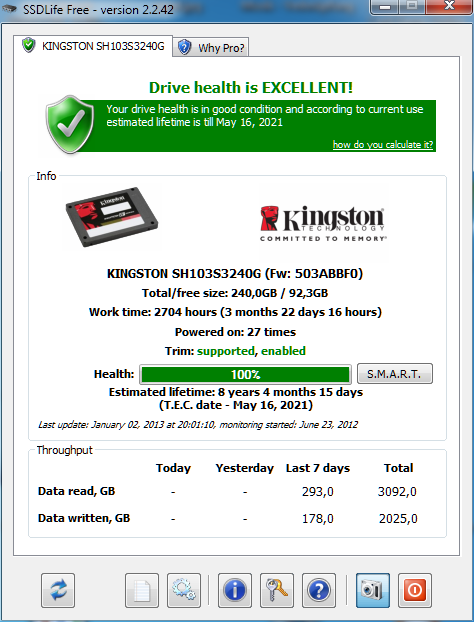Click the 'Today' column header
Screen dimensions: 474x622
pos(173,468)
